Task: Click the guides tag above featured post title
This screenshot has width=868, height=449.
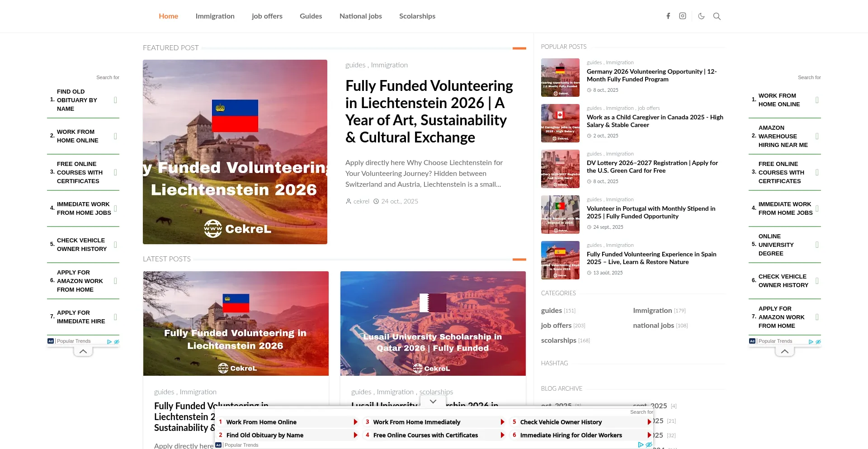Action: pyautogui.click(x=355, y=65)
